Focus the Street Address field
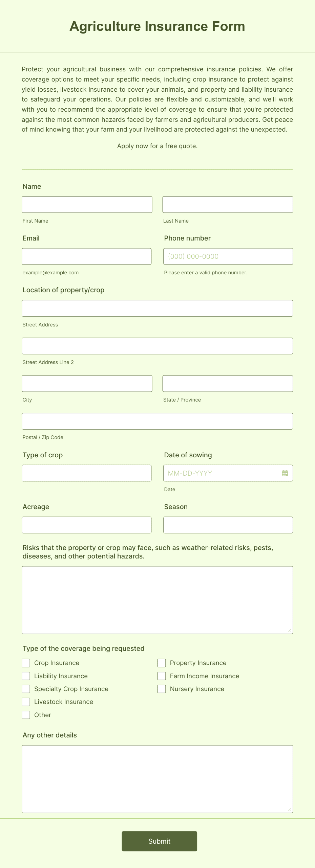The width and height of the screenshot is (315, 868). [x=157, y=308]
